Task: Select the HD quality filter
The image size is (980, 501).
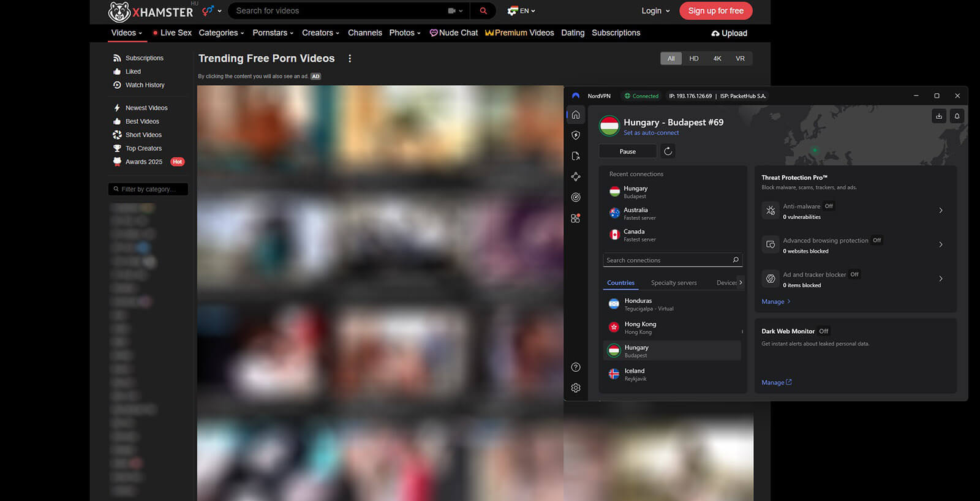Action: click(x=694, y=58)
